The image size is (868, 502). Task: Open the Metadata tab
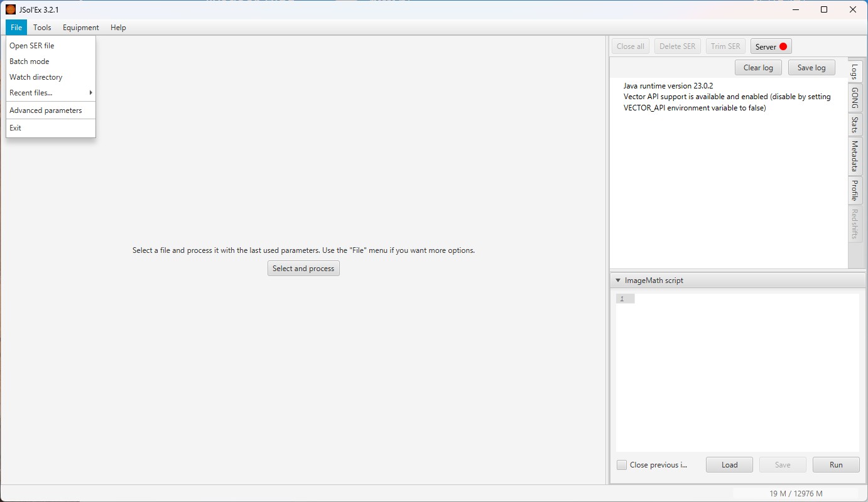tap(855, 156)
